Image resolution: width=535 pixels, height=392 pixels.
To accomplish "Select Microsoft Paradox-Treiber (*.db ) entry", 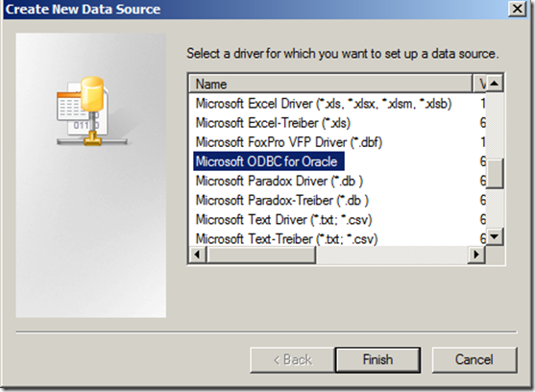I will 281,200.
